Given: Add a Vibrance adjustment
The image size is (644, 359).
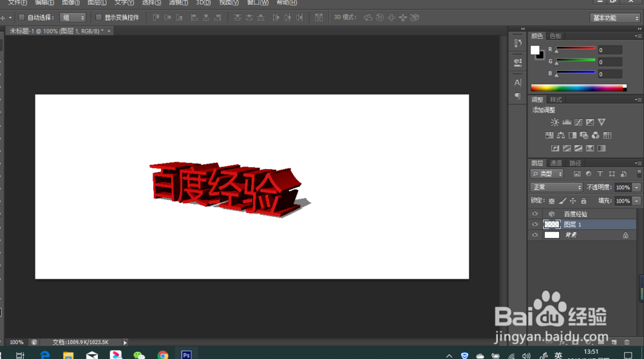Looking at the screenshot, I should 601,122.
